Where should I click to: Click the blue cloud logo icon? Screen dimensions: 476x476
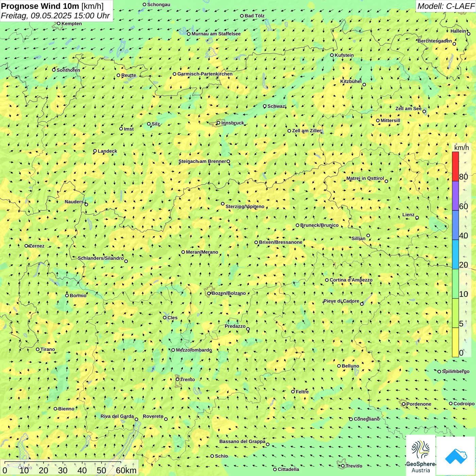pos(456,456)
